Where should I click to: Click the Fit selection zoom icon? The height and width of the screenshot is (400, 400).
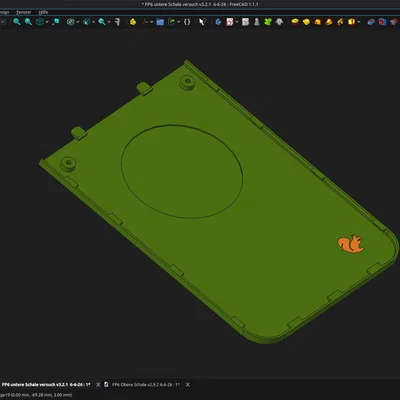point(28,22)
